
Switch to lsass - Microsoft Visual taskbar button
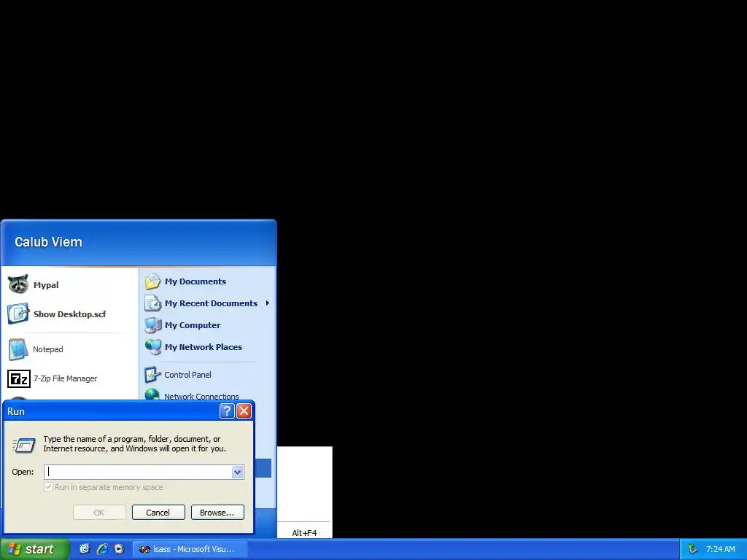point(190,549)
